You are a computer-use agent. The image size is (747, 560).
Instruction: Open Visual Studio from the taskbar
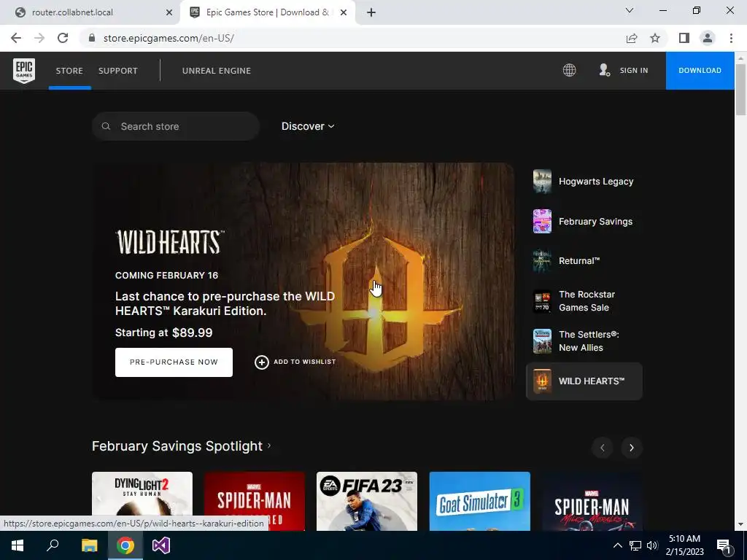(x=161, y=545)
